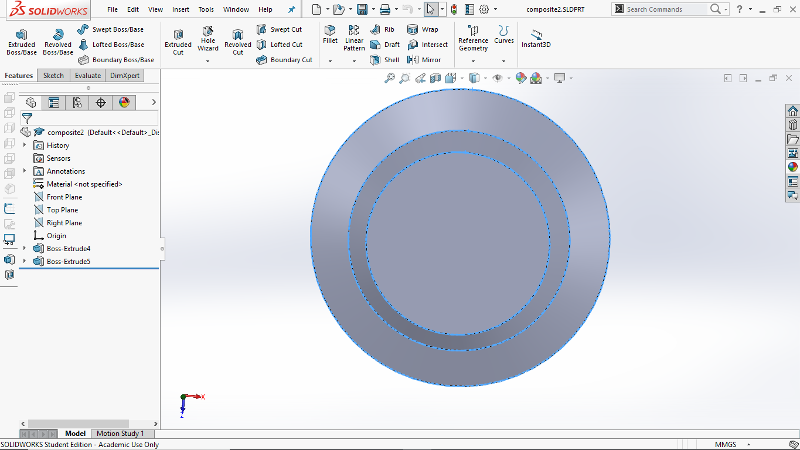
Task: Select the Linear Pattern tool
Action: coord(354,38)
